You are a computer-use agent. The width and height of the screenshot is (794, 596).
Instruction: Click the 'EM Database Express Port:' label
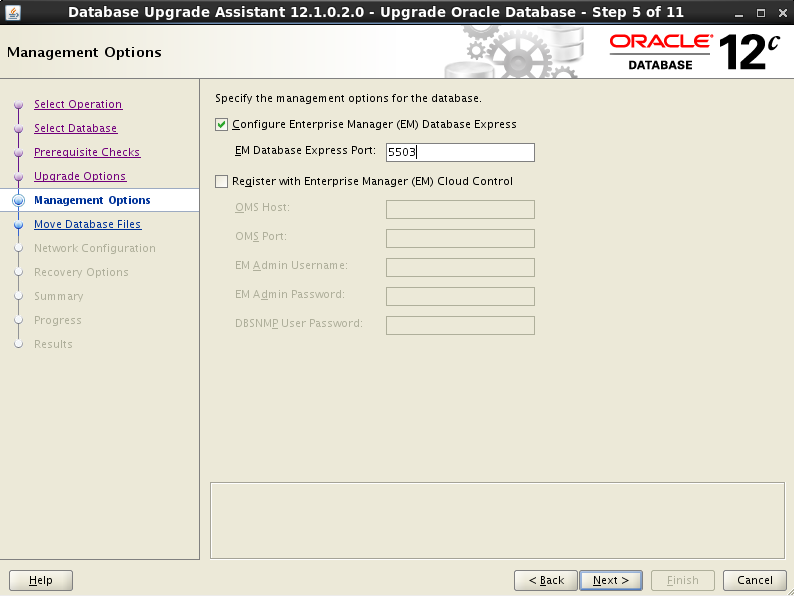[x=305, y=150]
